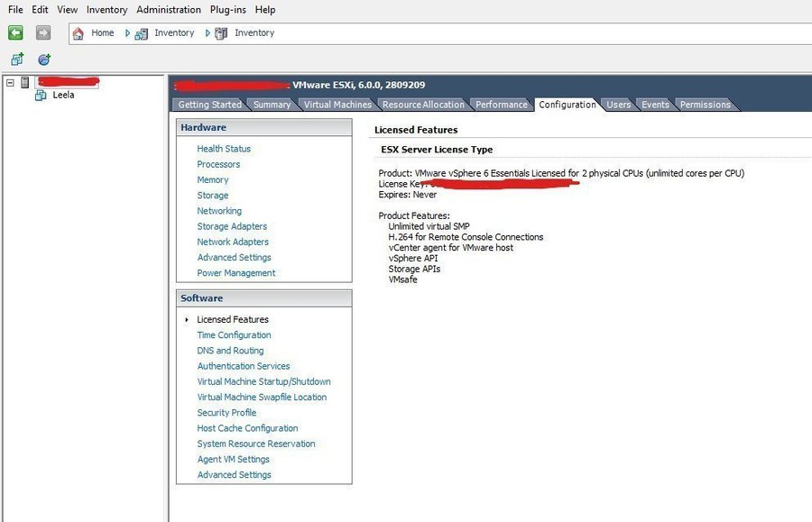Collapse the host tree node
This screenshot has height=522, width=812.
point(10,82)
